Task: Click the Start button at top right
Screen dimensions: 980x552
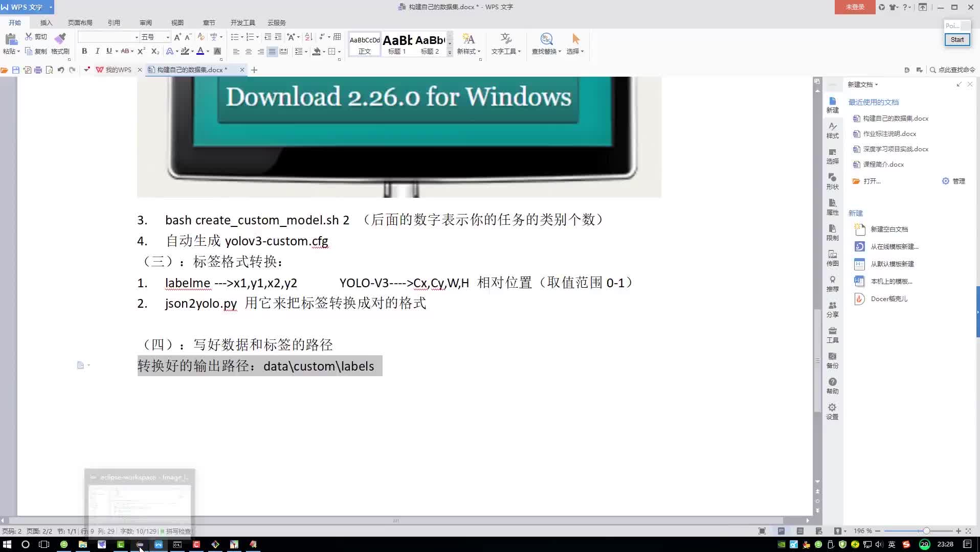Action: pos(957,40)
